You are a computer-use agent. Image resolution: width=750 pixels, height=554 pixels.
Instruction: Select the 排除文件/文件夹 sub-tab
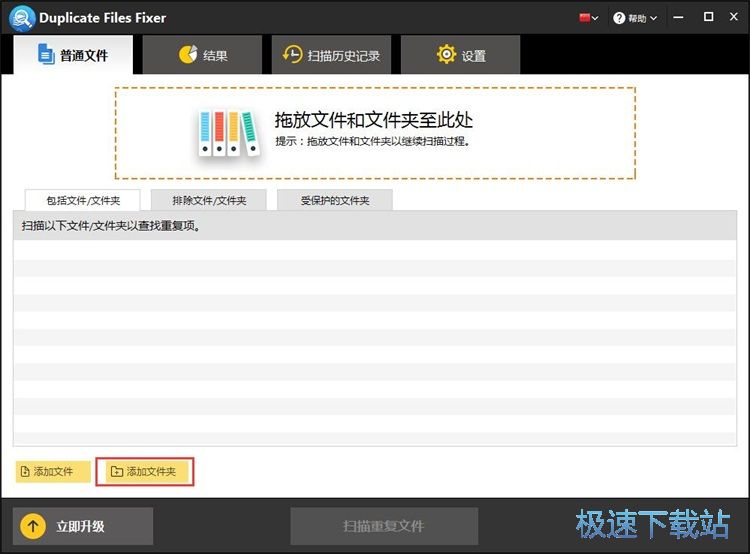(x=209, y=200)
